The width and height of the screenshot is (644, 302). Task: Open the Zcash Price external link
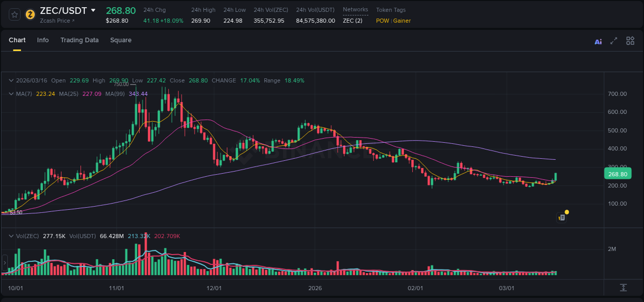pyautogui.click(x=55, y=21)
